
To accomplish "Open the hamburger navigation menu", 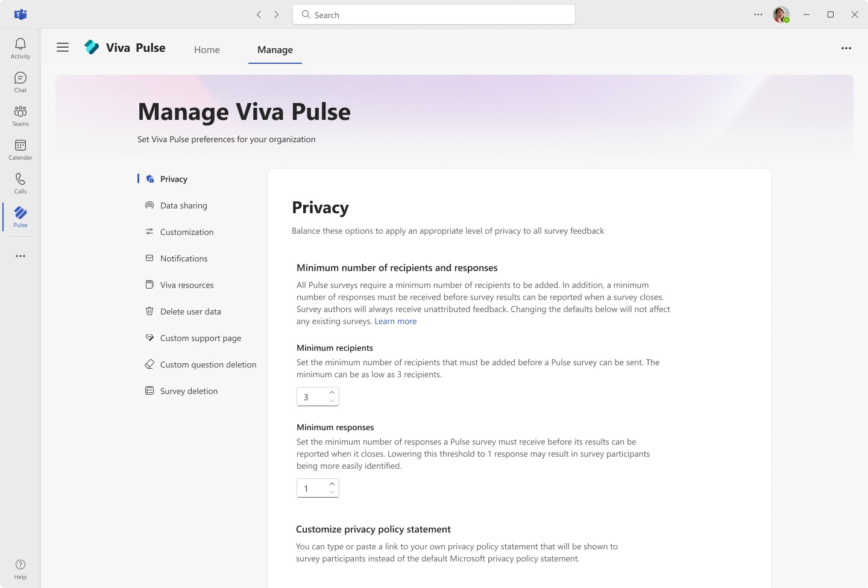I will click(63, 48).
